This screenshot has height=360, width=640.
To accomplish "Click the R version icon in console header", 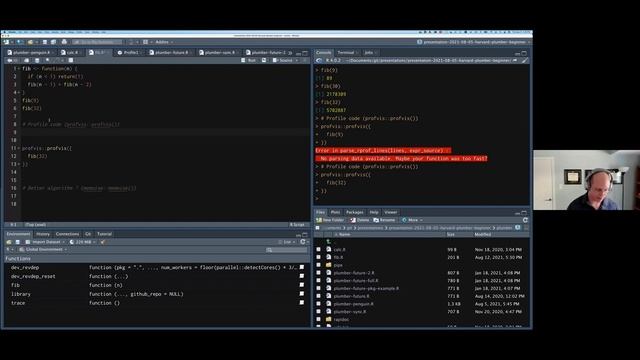I will coord(319,60).
